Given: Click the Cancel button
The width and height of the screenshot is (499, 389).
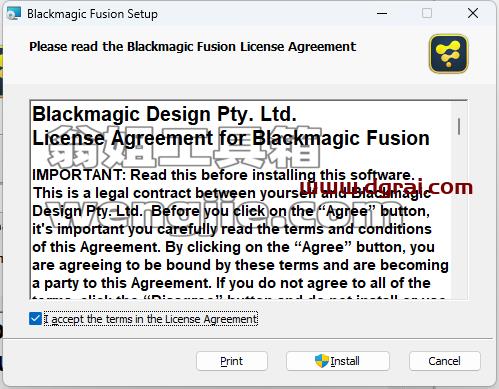Looking at the screenshot, I should click(x=445, y=361).
